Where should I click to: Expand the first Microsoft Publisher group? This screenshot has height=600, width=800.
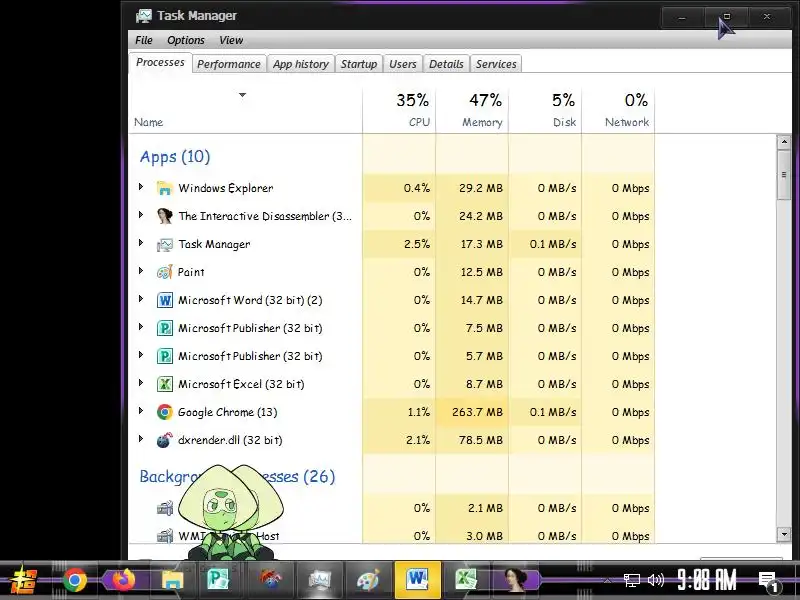(141, 327)
